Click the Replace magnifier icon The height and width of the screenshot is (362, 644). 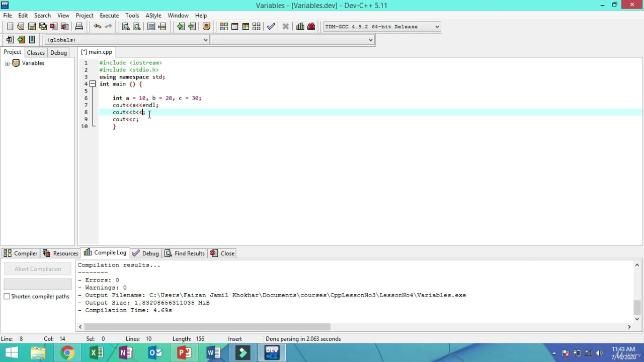(x=136, y=27)
